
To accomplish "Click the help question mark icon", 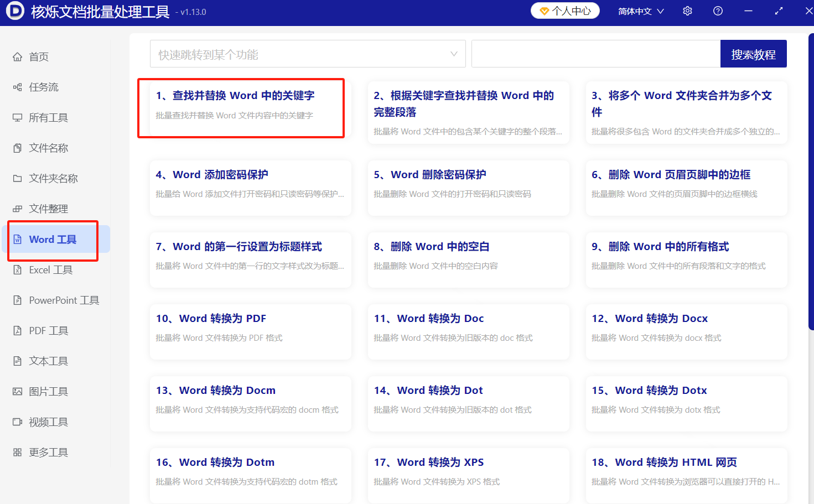I will [718, 11].
